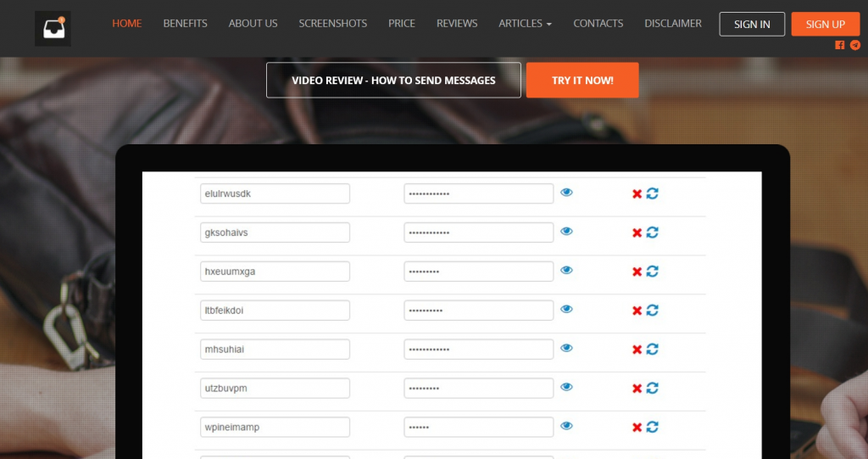Viewport: 868px width, 459px height.
Task: Delete the ltbfeikdoi account row
Action: pyautogui.click(x=637, y=311)
